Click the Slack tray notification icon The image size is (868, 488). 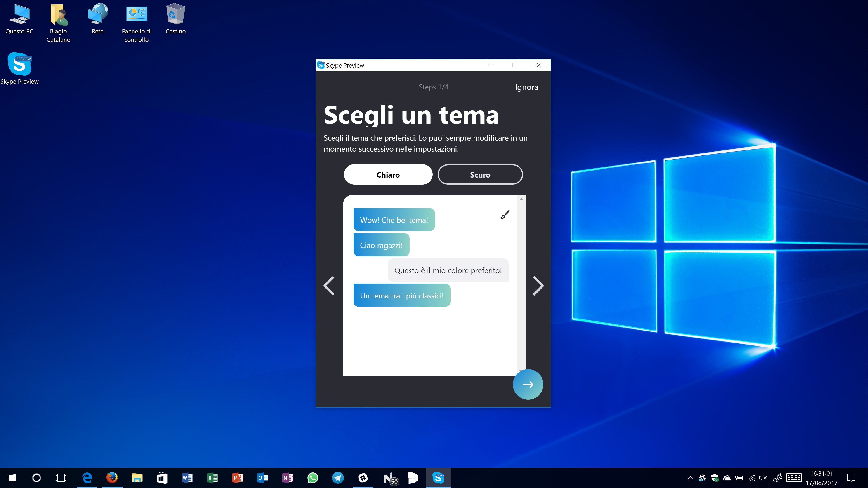[x=702, y=478]
